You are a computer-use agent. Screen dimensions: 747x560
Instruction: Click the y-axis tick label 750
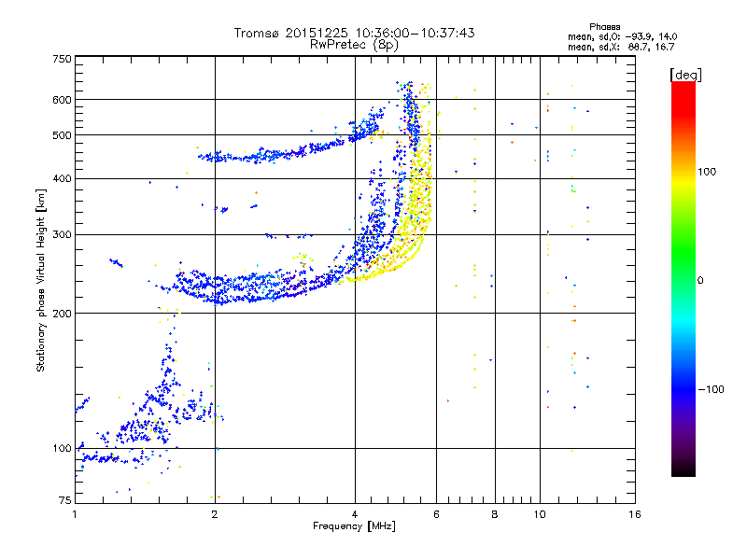pos(62,59)
